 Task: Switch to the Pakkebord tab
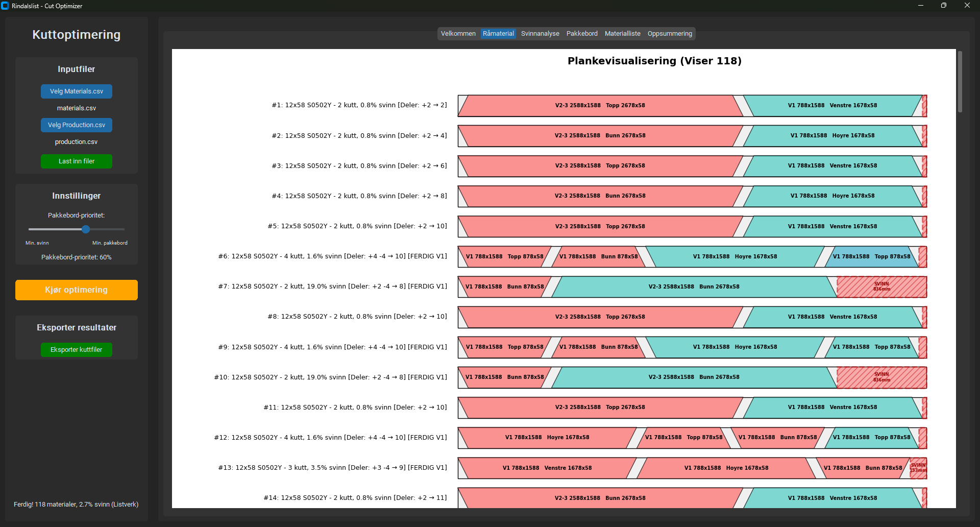[x=582, y=33]
